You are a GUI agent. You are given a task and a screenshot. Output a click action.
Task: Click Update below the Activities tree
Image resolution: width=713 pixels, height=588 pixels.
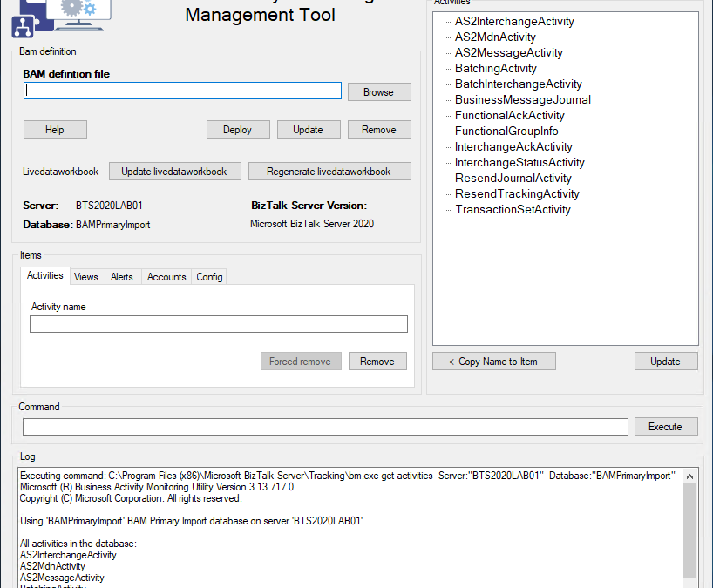pyautogui.click(x=666, y=362)
